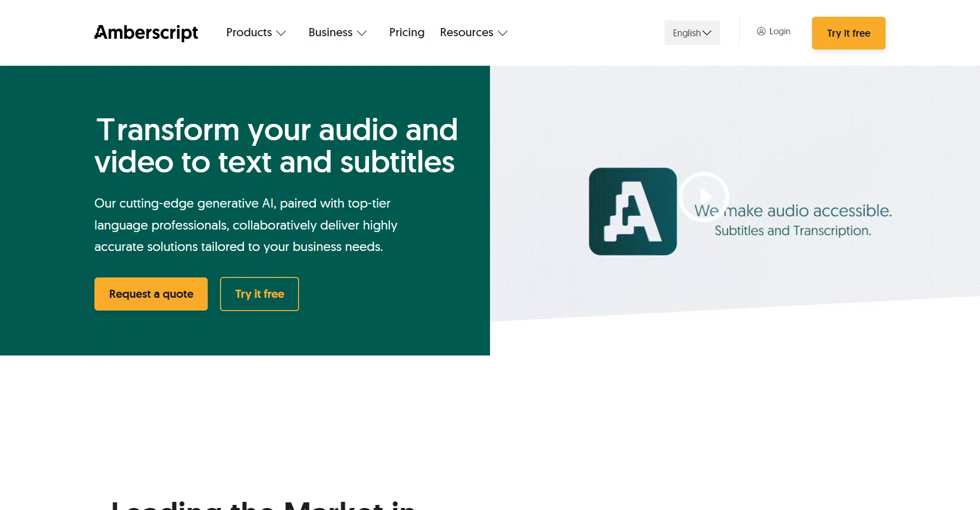Expand the Resources menu
Screen dimensions: 980x510
tap(466, 33)
